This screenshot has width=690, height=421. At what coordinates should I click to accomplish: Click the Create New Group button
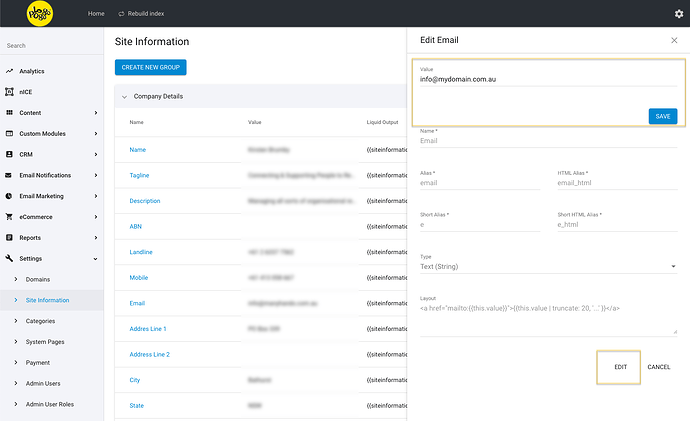point(150,67)
